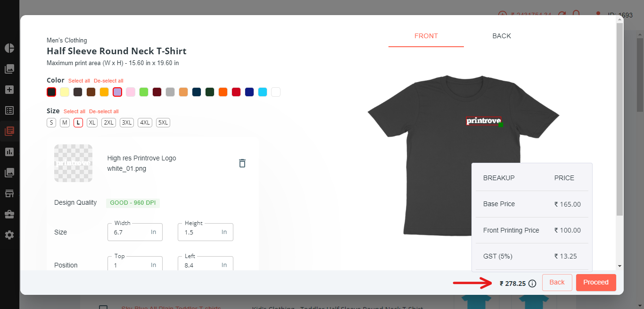Select the red color swatch
The height and width of the screenshot is (309, 644).
pyautogui.click(x=236, y=92)
